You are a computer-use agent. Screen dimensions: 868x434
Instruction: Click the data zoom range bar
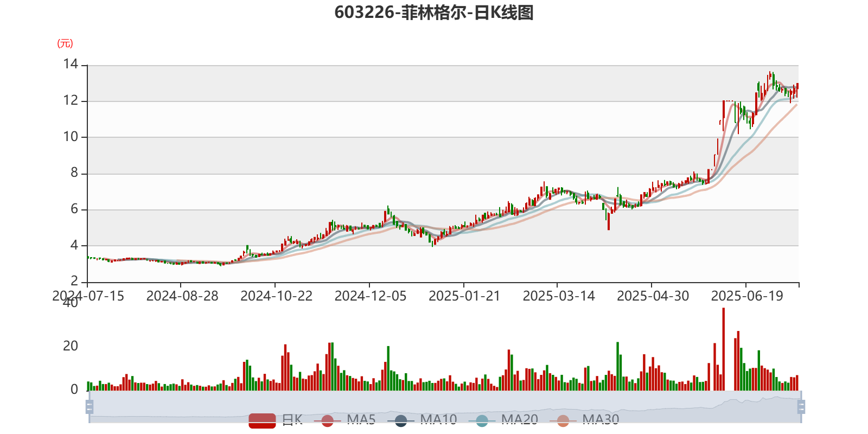pos(445,406)
